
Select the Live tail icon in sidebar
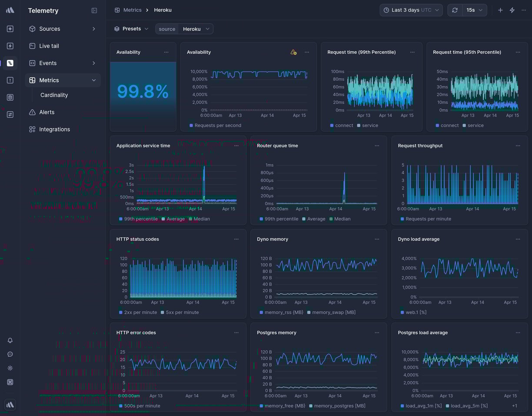tap(32, 46)
